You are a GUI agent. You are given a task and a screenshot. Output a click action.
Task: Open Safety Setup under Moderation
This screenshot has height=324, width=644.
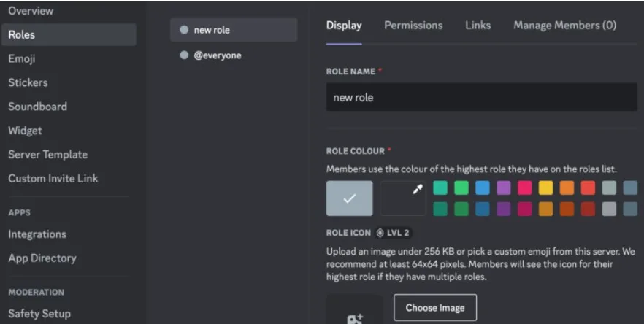click(39, 314)
